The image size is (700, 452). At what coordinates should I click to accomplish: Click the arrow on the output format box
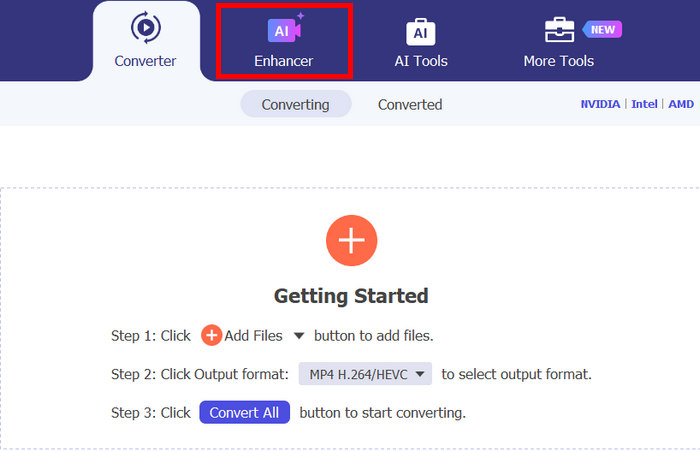click(x=420, y=374)
